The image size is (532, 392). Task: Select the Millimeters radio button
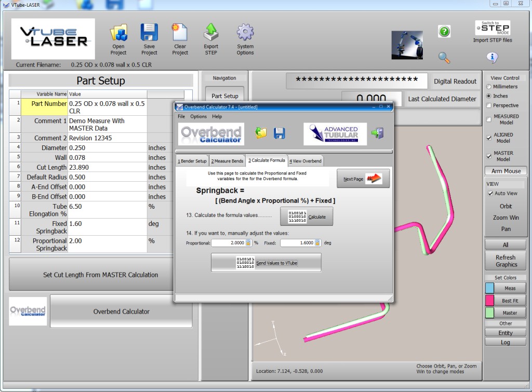click(489, 87)
